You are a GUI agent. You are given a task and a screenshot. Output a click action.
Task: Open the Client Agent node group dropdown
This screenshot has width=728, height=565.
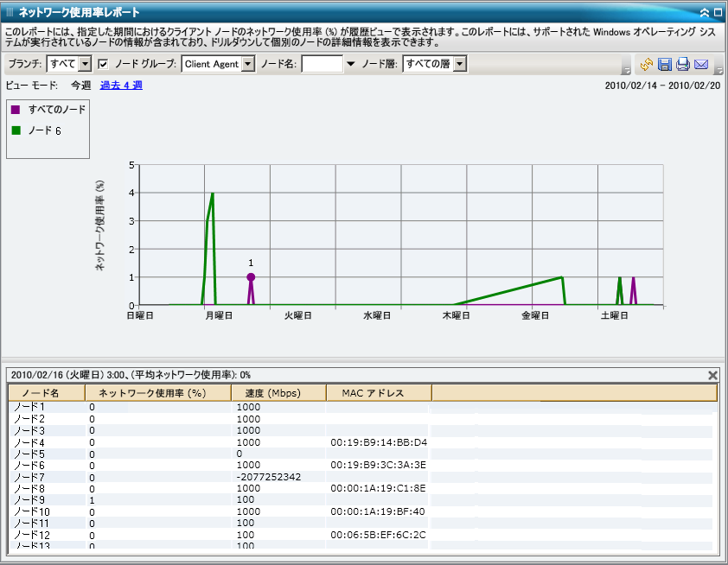pos(248,64)
